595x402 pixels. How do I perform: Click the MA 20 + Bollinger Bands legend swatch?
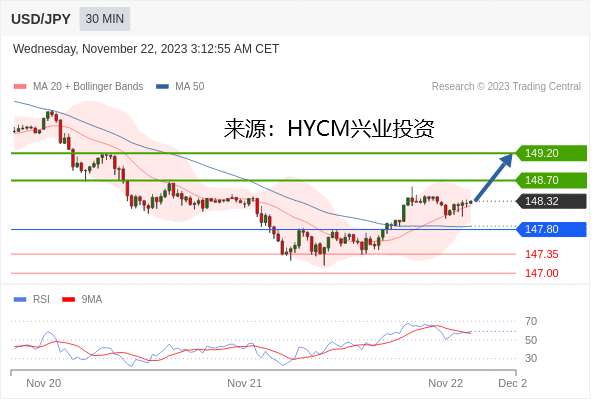[20, 87]
